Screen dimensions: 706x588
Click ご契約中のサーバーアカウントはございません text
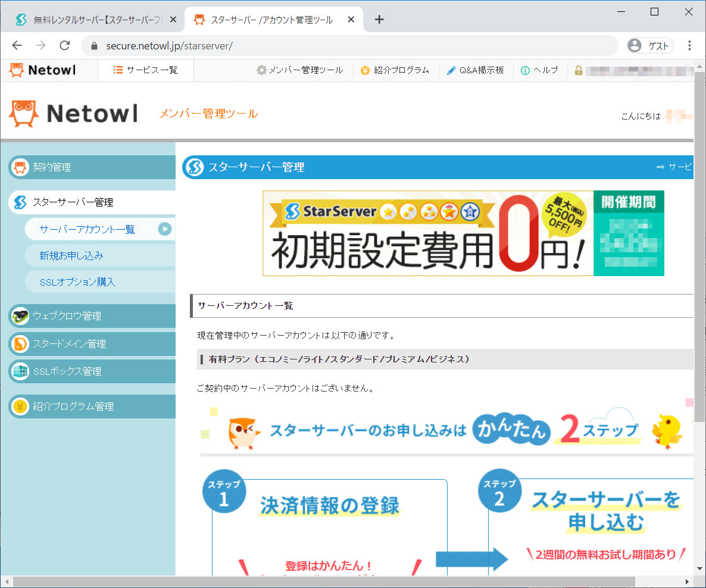pos(286,388)
